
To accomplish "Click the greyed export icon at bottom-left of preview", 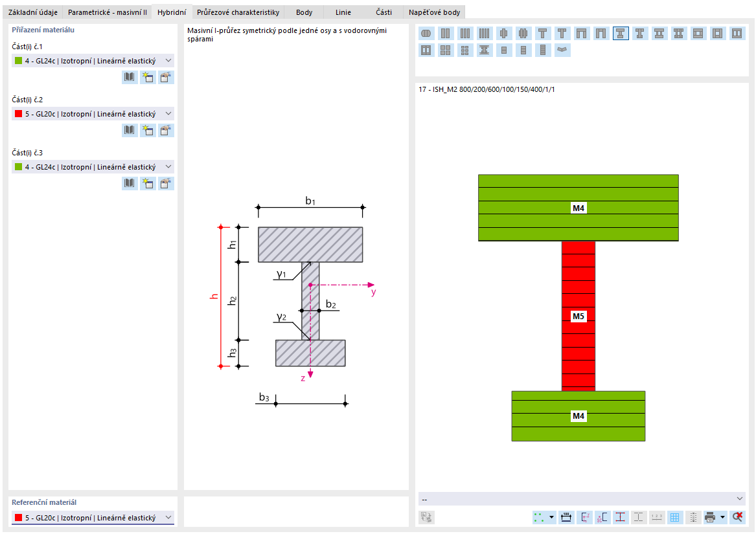I will [426, 517].
